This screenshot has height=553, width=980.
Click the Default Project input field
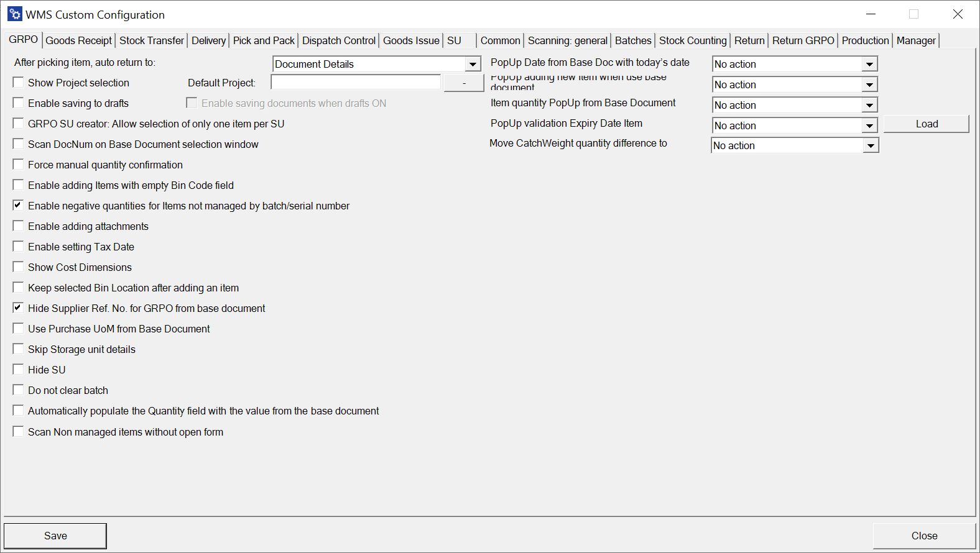(356, 83)
